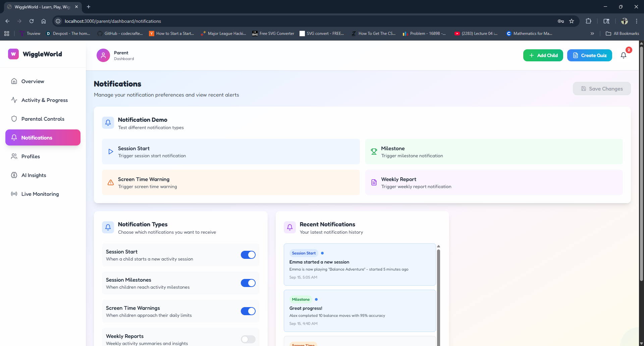The image size is (644, 346).
Task: Open Activity & Progress section
Action: tap(43, 100)
